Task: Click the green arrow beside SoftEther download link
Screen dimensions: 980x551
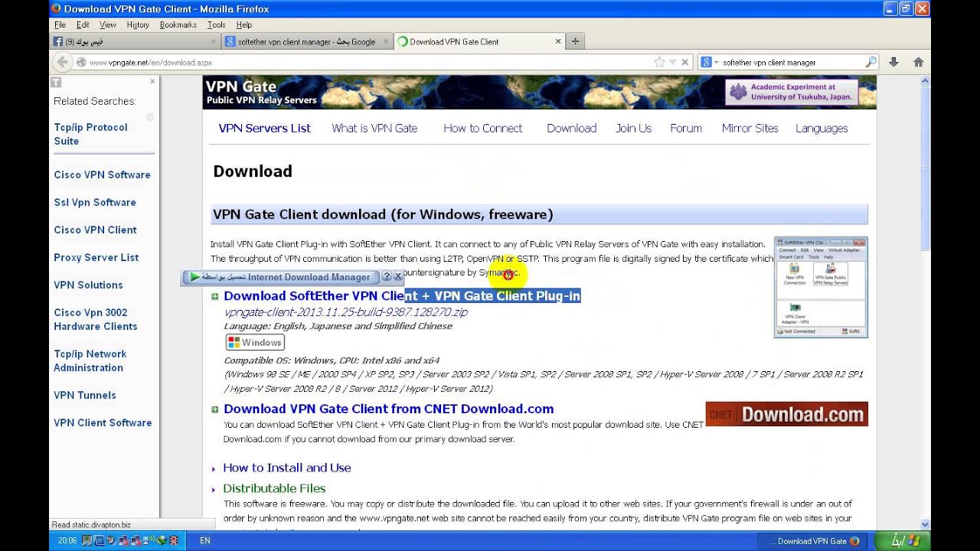Action: coord(215,296)
